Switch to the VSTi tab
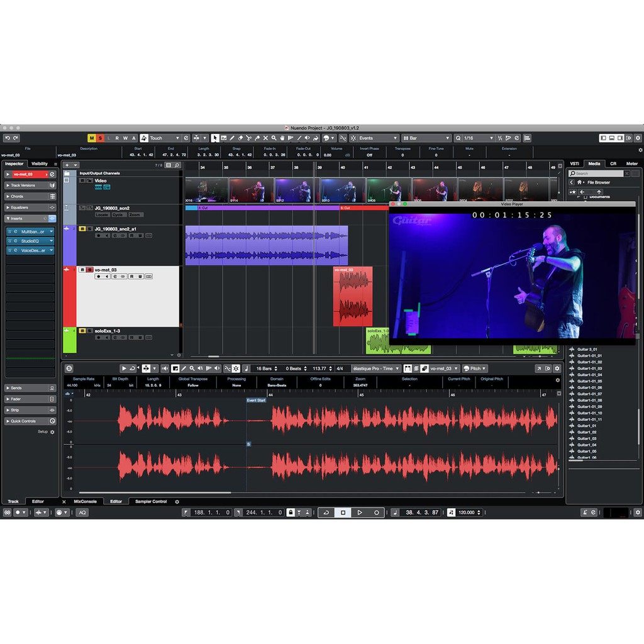The height and width of the screenshot is (644, 644). pos(574,164)
